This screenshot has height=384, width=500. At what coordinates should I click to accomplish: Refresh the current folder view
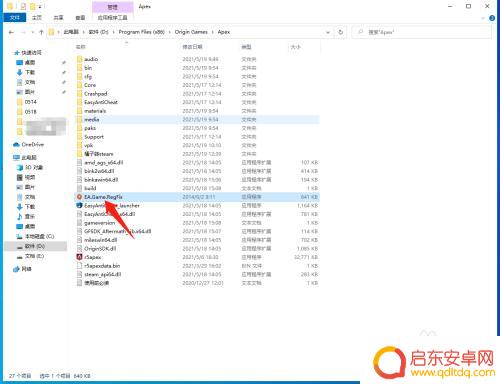[x=340, y=32]
